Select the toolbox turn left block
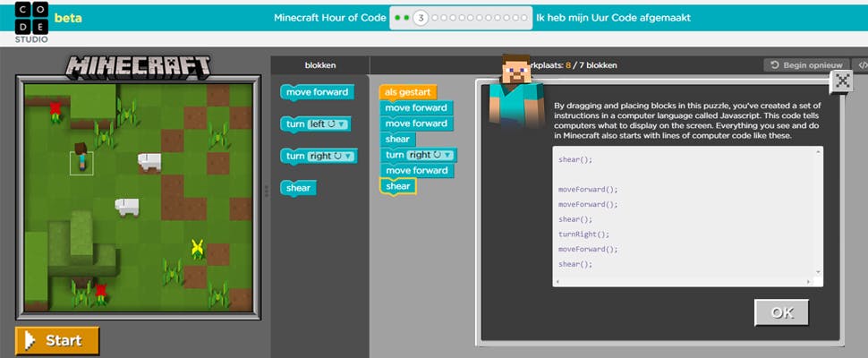 316,124
